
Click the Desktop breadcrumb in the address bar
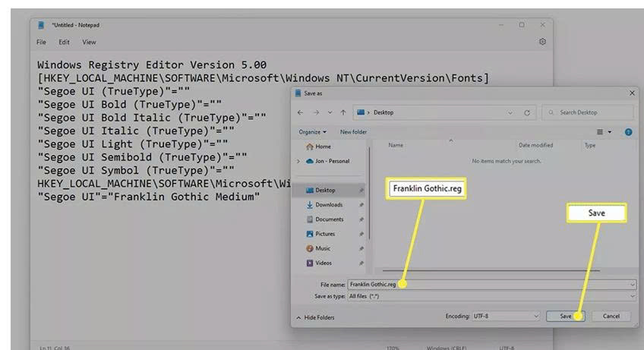[384, 112]
